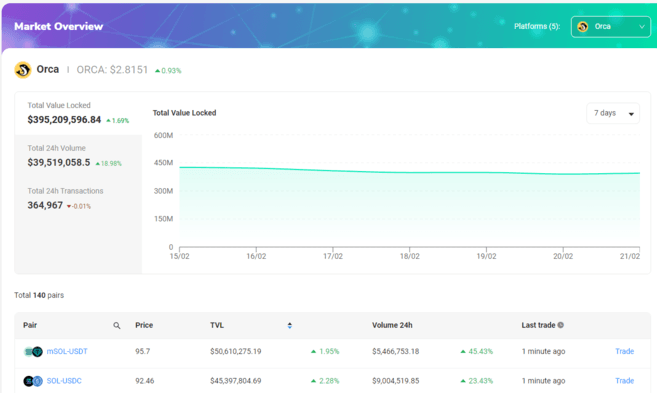Click Orca icon in Platforms selector
Viewport: 657px width, 393px height.
(582, 26)
